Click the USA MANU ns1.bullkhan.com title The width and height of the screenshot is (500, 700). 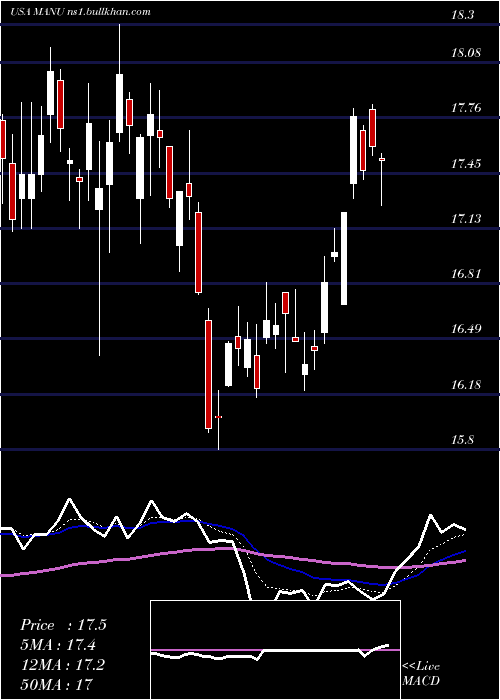[x=80, y=12]
